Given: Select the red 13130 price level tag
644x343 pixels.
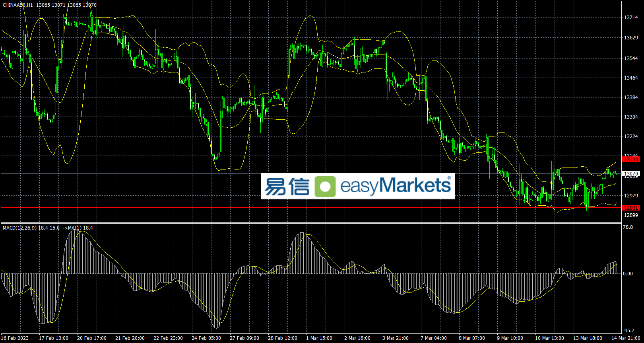Looking at the screenshot, I should pos(631,160).
